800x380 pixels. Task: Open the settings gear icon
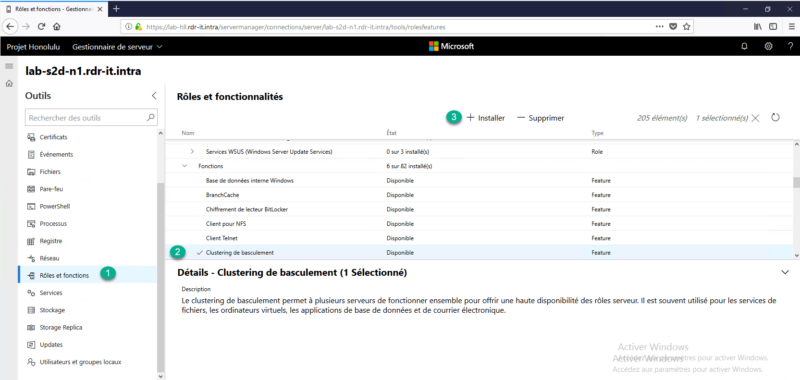tap(768, 46)
